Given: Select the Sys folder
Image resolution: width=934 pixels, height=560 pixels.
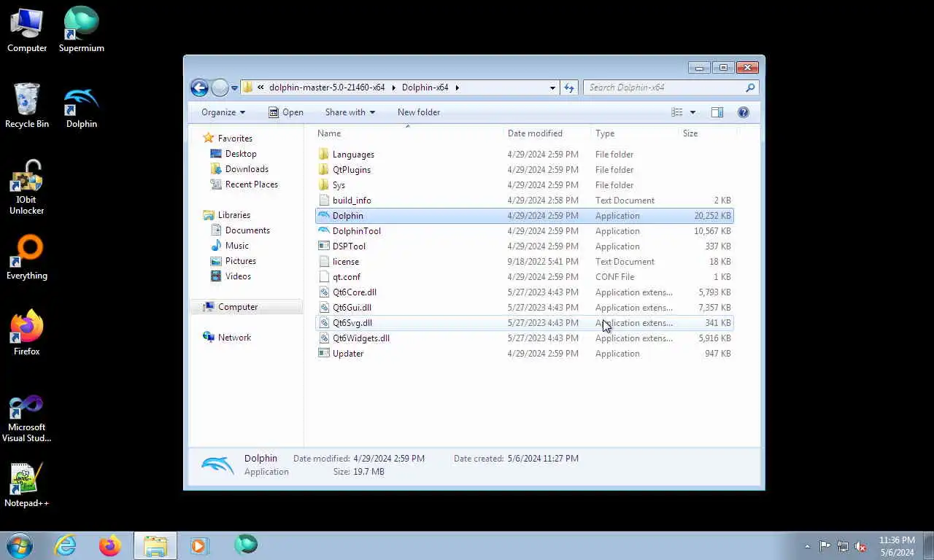Looking at the screenshot, I should coord(524,185).
